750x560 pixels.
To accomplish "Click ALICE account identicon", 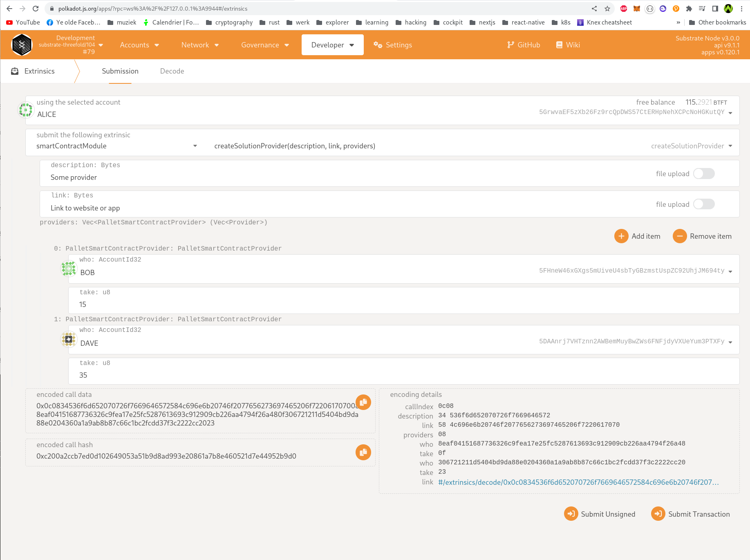I will (26, 110).
